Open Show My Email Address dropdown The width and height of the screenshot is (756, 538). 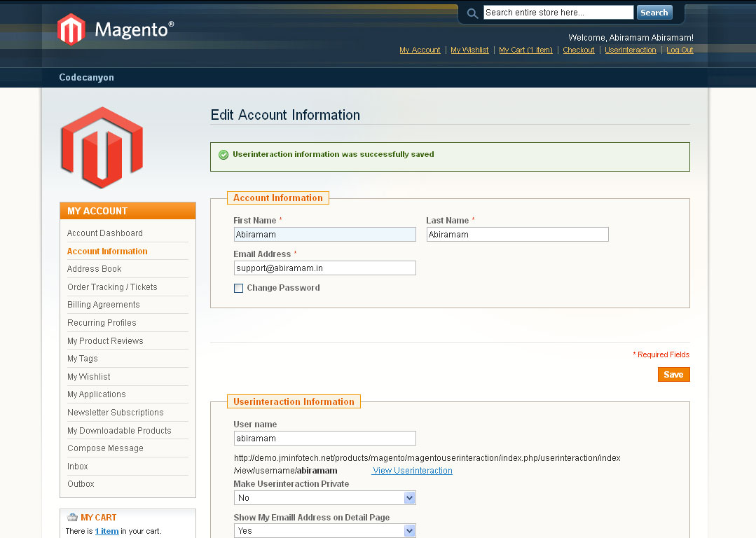point(324,531)
